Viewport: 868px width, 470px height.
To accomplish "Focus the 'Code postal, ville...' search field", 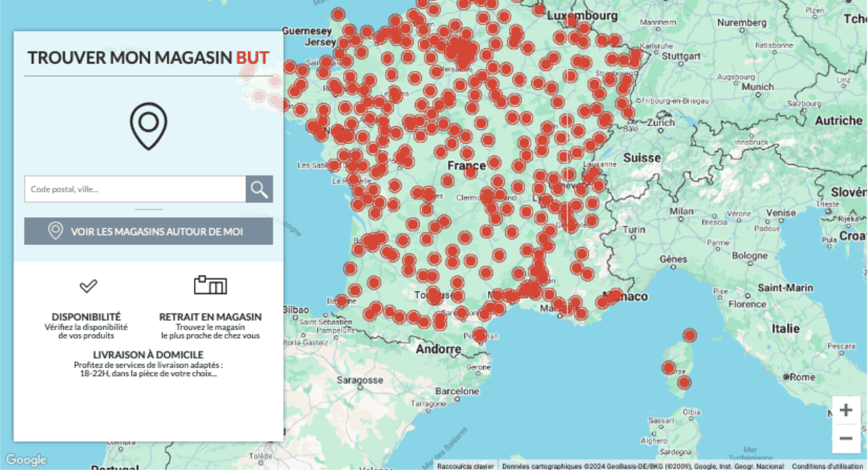I will 135,189.
